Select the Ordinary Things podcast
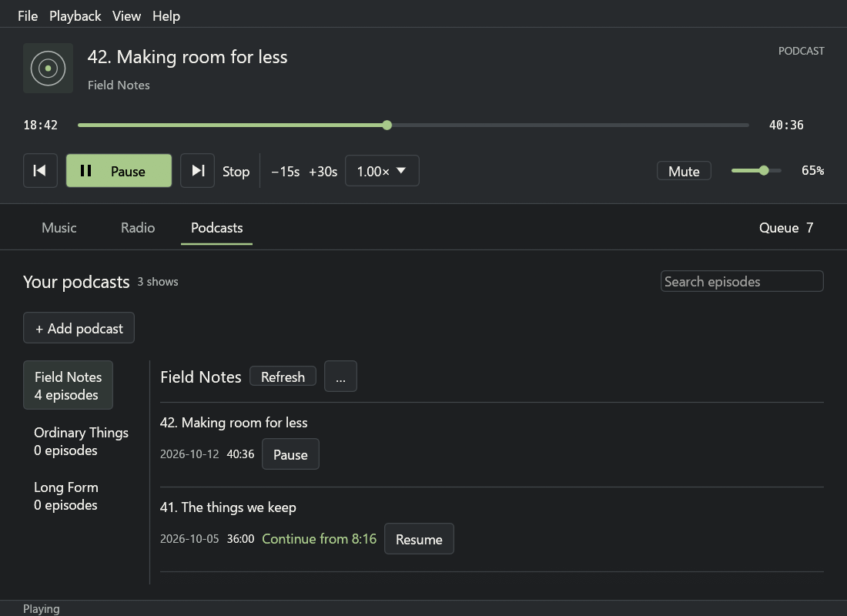 [81, 441]
